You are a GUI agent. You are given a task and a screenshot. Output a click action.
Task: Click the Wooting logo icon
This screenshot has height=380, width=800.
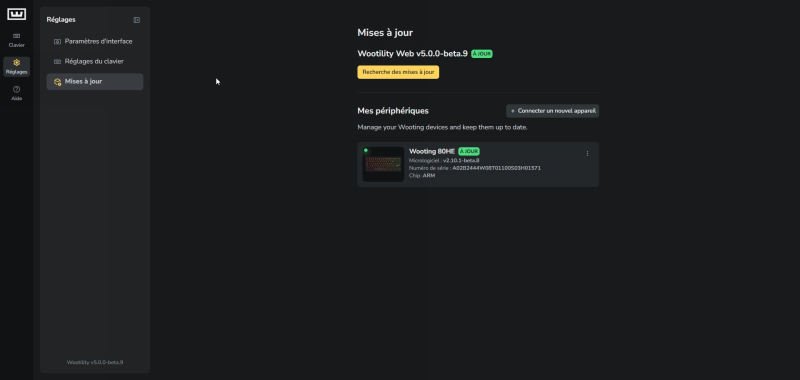pyautogui.click(x=16, y=14)
